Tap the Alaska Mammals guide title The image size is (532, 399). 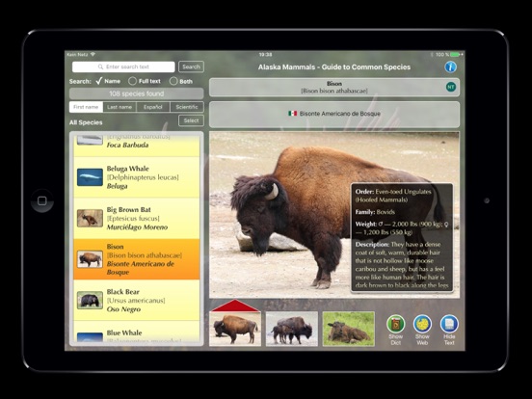[334, 67]
